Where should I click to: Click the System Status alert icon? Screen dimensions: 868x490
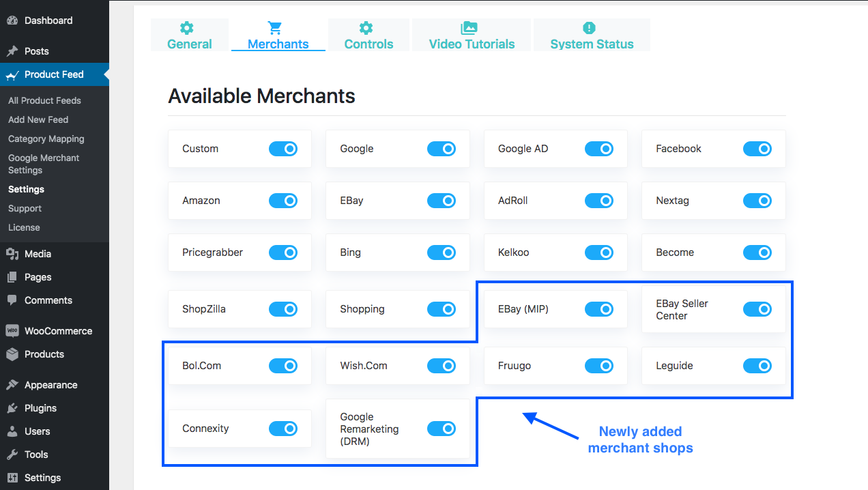point(590,28)
